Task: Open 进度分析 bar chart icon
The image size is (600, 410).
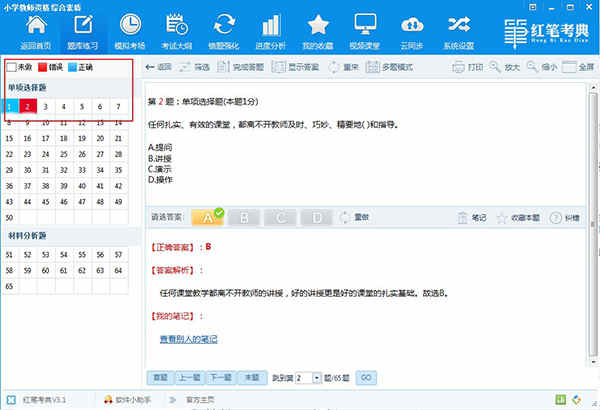Action: 271,25
